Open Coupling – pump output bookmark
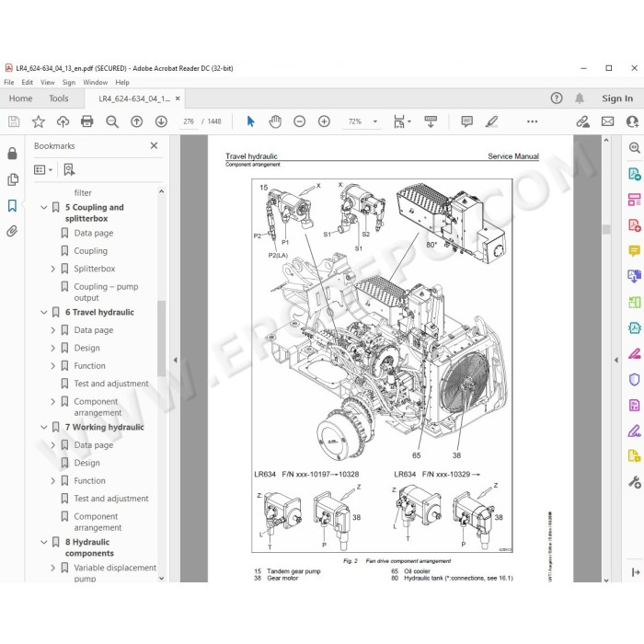Image resolution: width=644 pixels, height=644 pixels. 106,292
